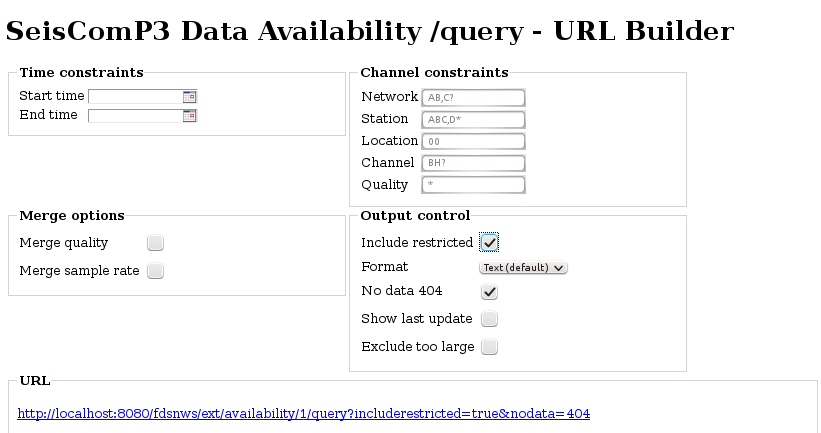The height and width of the screenshot is (433, 821).
Task: Click into the Location input field
Action: tap(473, 141)
